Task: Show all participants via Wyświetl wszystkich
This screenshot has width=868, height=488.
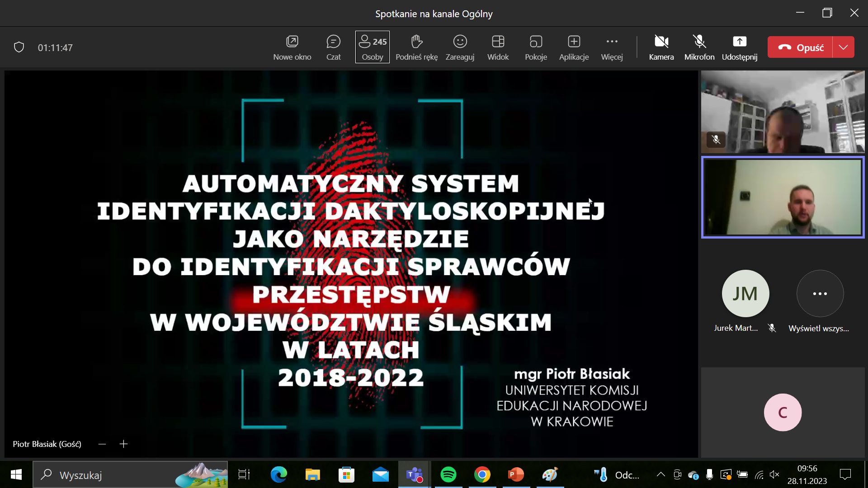Action: (x=820, y=294)
